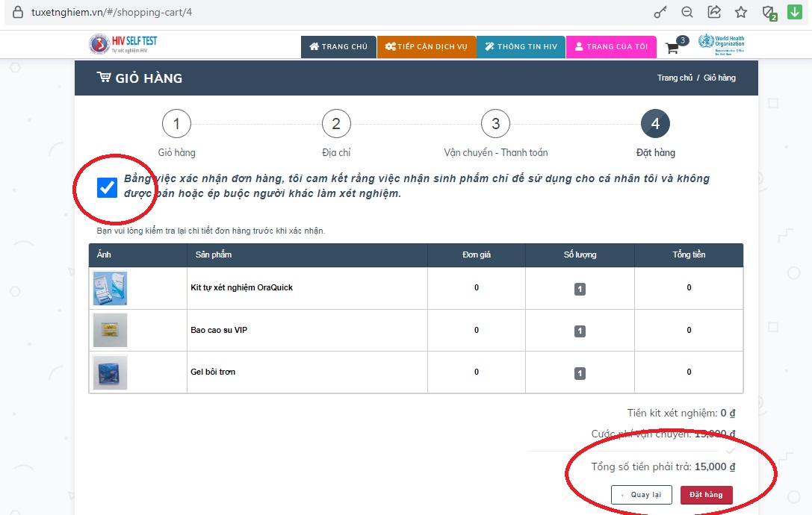Open the Tiếp cận dịch vụ menu
Viewport: 812px width, 515px height.
click(426, 47)
